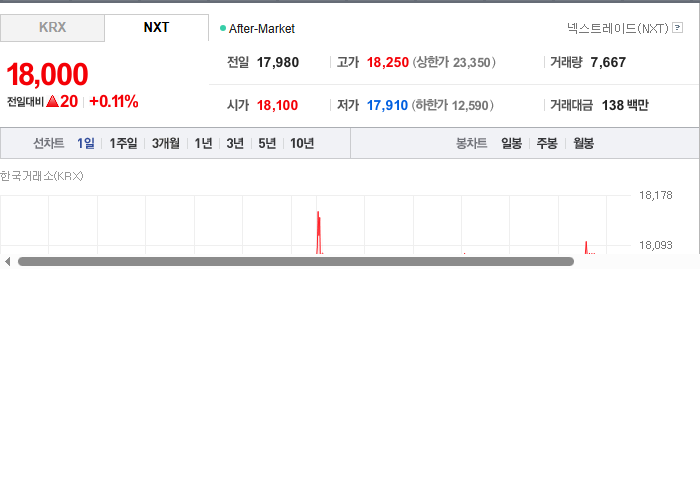Click the 18,178 chart axis label
The image size is (700, 490).
point(656,195)
